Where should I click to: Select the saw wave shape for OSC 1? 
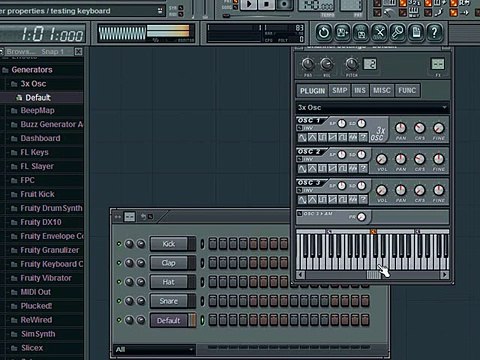(x=332, y=137)
